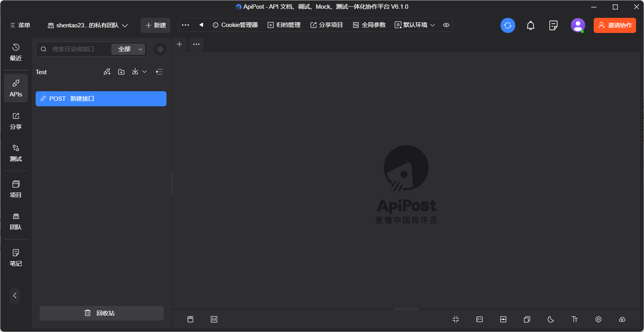The image size is (644, 332).
Task: Click the M mock icon in bottom bar
Action: tap(214, 319)
